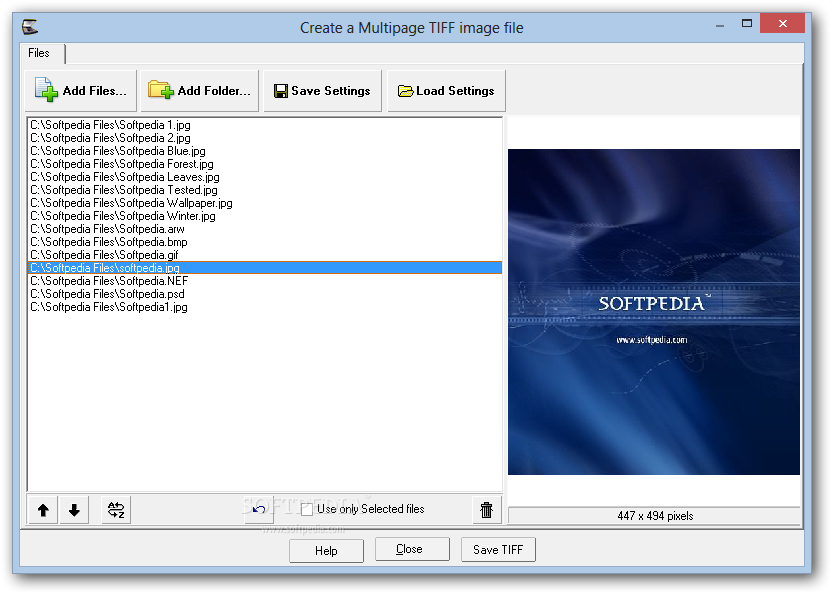Select Softpedia.arw in the list
Screen dimensions: 832x594
click(x=264, y=229)
